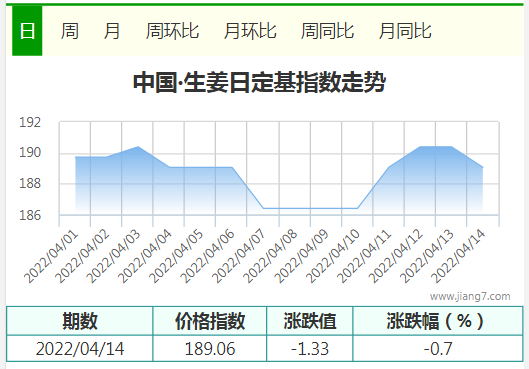
Task: Click the chart low point at 2022/04/08
Action: click(x=295, y=208)
